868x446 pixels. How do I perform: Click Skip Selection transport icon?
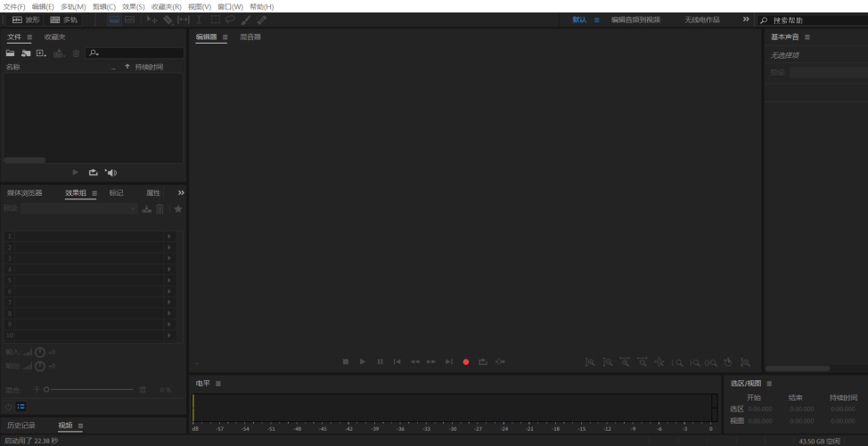(x=501, y=361)
